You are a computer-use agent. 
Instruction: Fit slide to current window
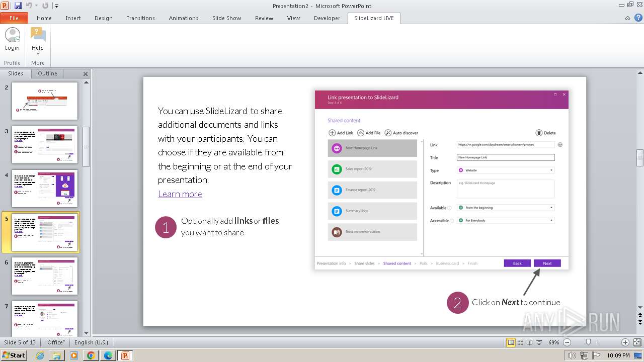coord(637,342)
